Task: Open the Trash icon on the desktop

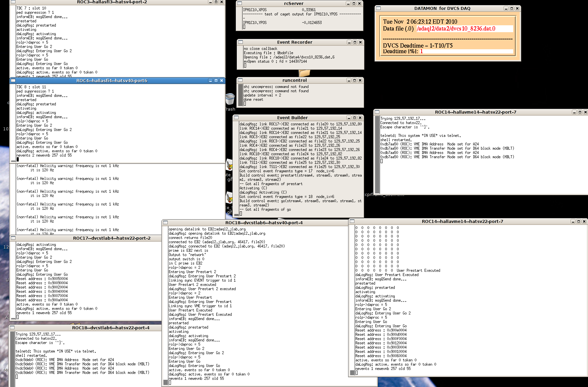Action: [230, 99]
